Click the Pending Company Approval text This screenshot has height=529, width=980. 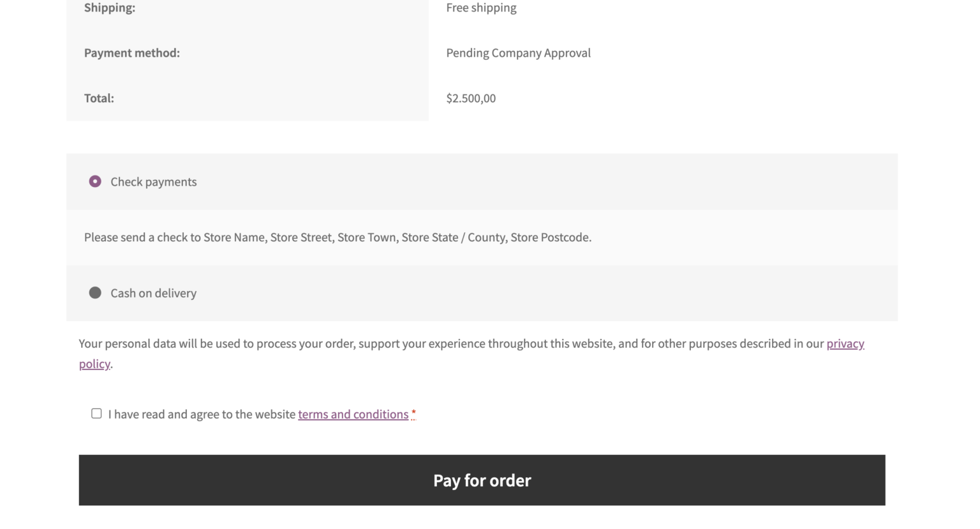519,52
